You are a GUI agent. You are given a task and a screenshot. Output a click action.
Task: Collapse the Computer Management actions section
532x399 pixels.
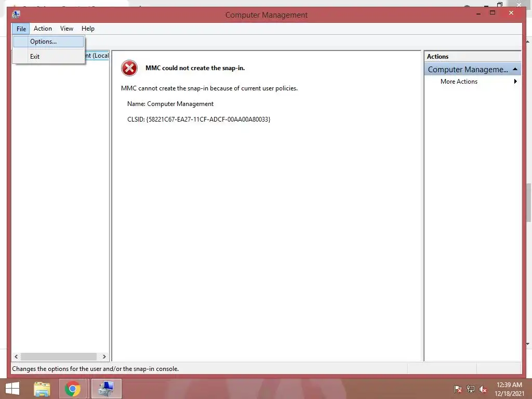pos(515,69)
